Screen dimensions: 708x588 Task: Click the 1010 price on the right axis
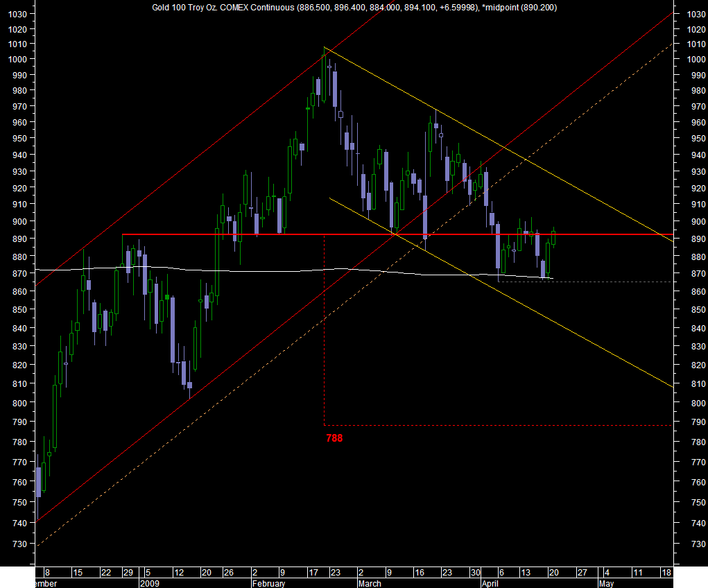[x=696, y=44]
